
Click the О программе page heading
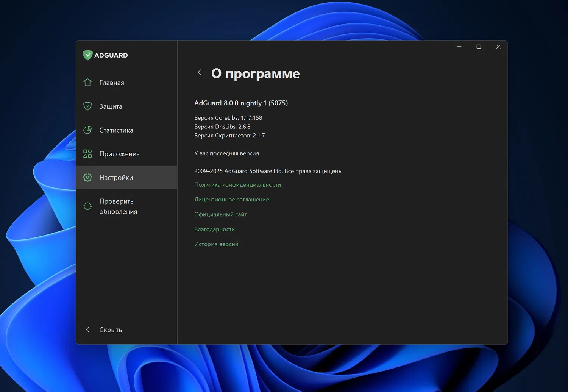click(256, 73)
